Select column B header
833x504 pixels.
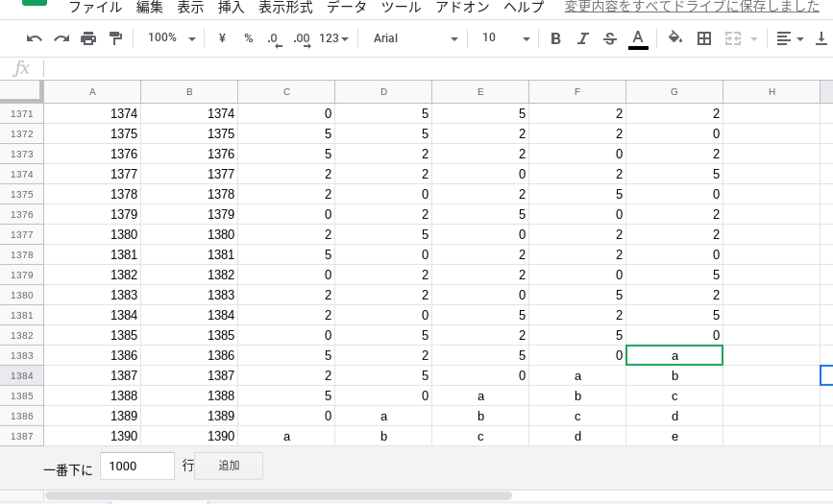[189, 92]
